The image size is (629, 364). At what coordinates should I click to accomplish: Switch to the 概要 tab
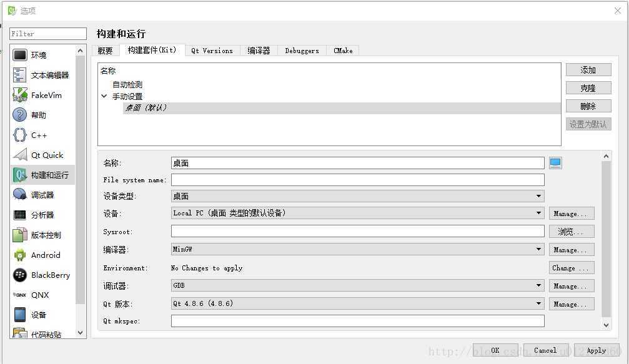point(106,51)
